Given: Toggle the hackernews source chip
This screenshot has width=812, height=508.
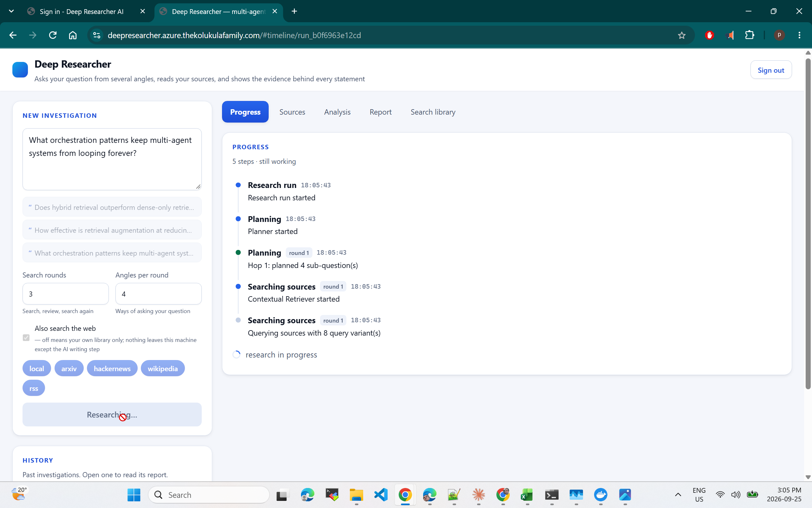Looking at the screenshot, I should [x=112, y=368].
